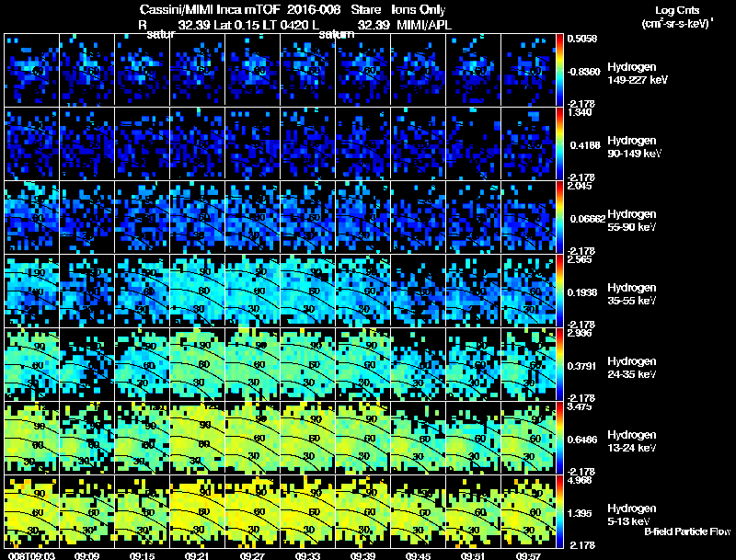Image resolution: width=736 pixels, height=560 pixels.
Task: Click the '1.395' color scale midpoint
Action: coord(580,513)
